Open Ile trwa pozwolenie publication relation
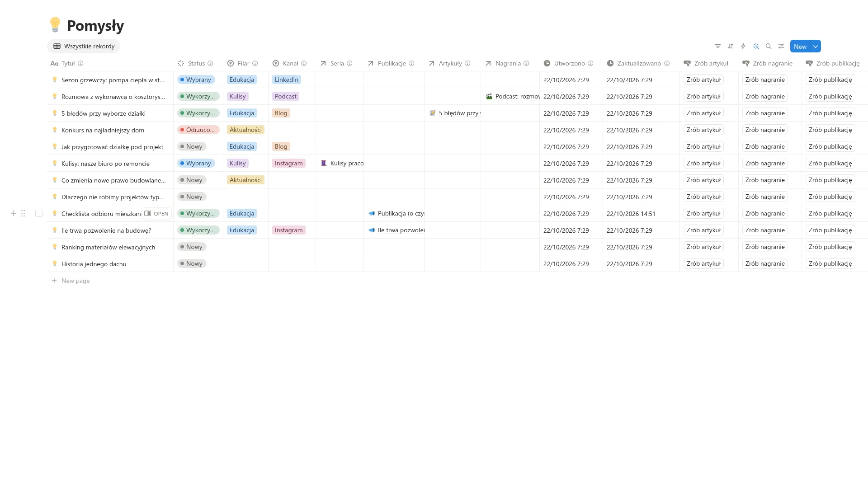This screenshot has height=488, width=868. point(396,230)
